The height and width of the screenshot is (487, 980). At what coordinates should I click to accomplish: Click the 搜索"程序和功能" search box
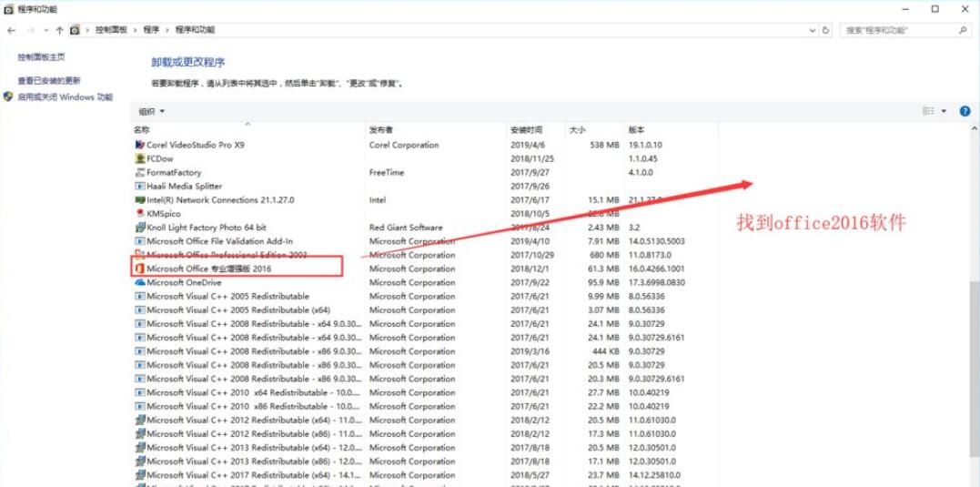click(901, 30)
